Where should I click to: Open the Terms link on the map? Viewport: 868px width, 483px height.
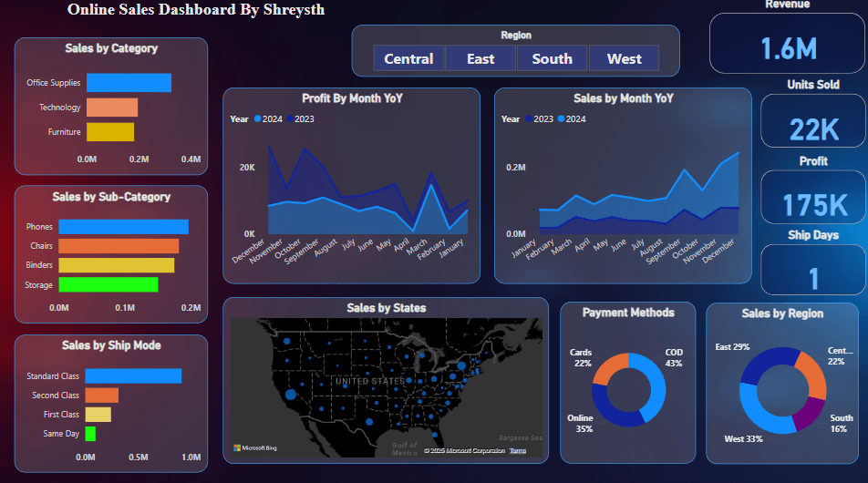tap(518, 451)
